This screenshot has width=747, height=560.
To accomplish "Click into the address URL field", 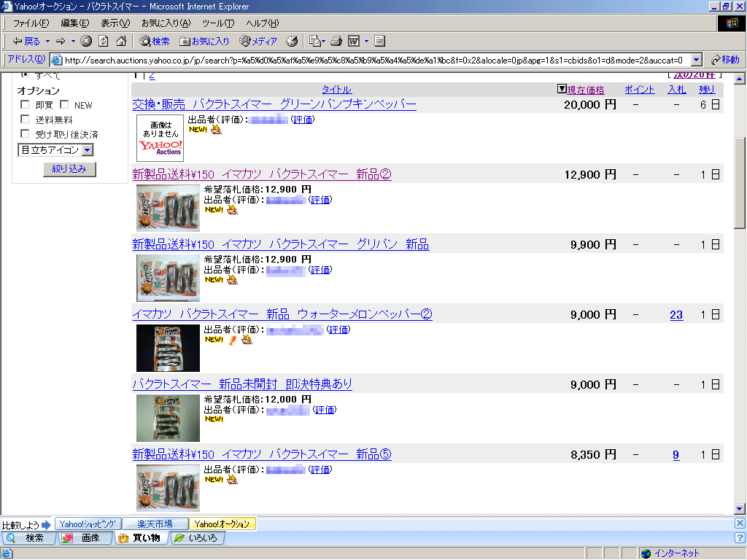I will [373, 60].
